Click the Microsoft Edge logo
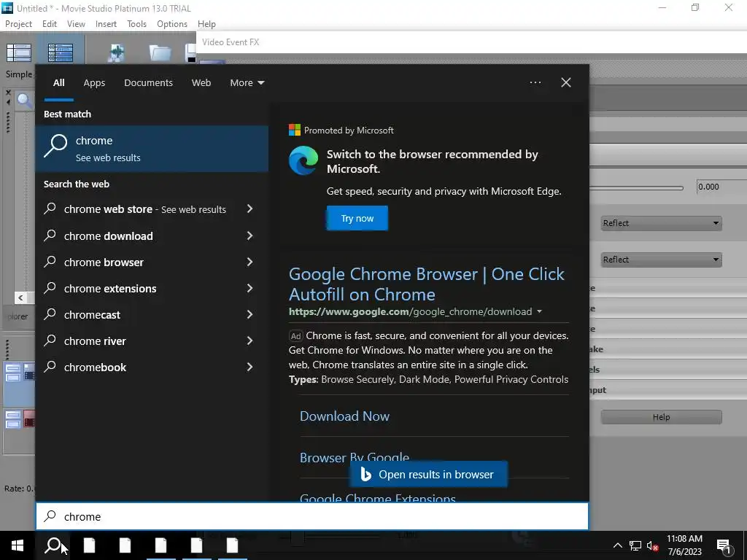The width and height of the screenshot is (747, 560). pos(303,160)
